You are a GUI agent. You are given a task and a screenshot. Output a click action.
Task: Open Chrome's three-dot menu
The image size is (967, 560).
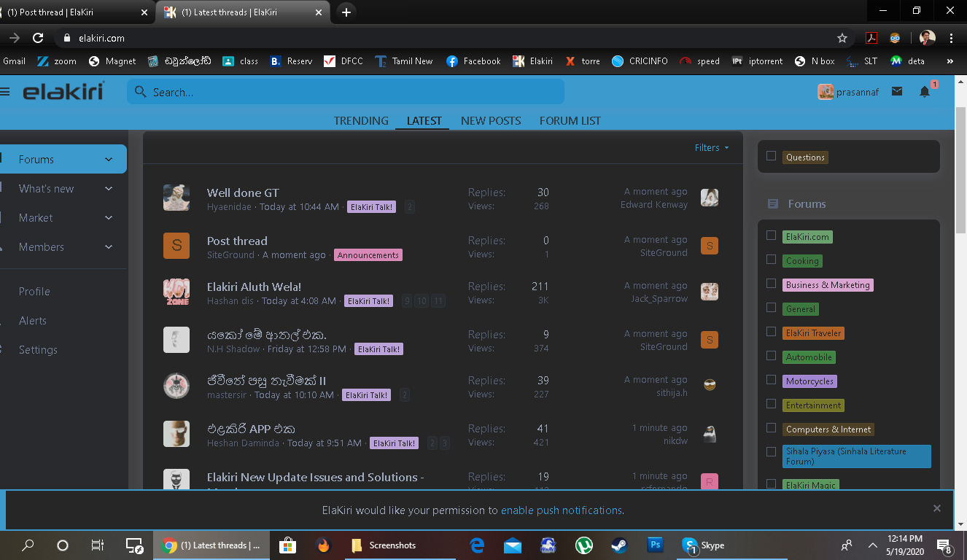[x=952, y=38]
